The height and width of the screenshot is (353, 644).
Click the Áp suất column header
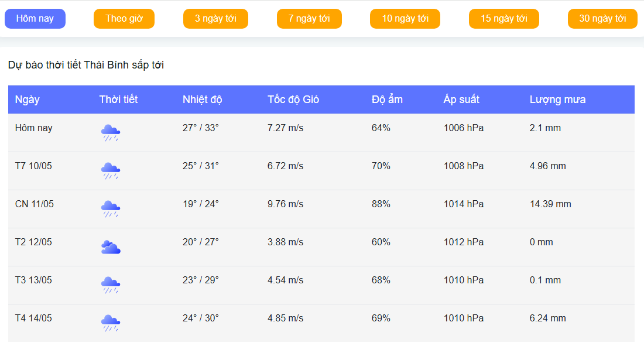pos(461,100)
